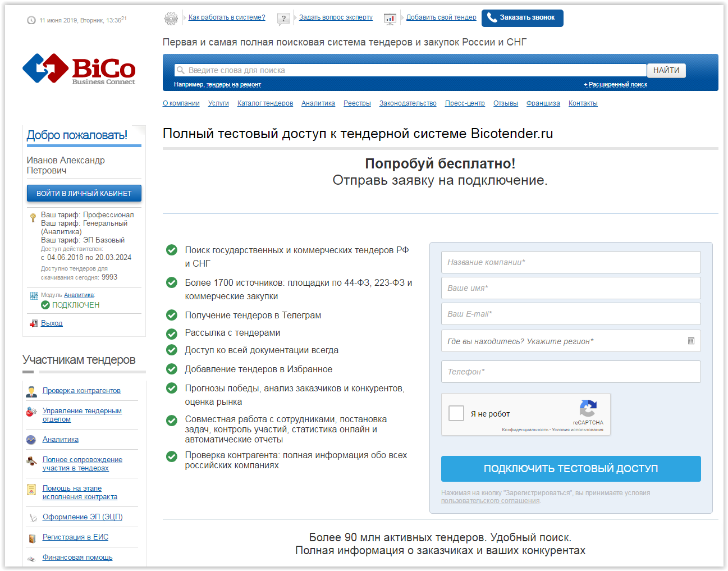The image size is (728, 571).
Task: Open the 'Каталог тендеров' menu item
Action: [x=265, y=103]
